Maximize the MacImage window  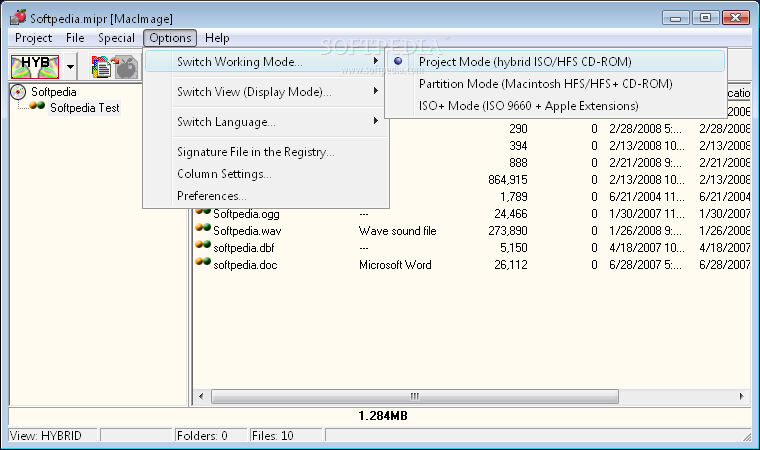[x=706, y=18]
